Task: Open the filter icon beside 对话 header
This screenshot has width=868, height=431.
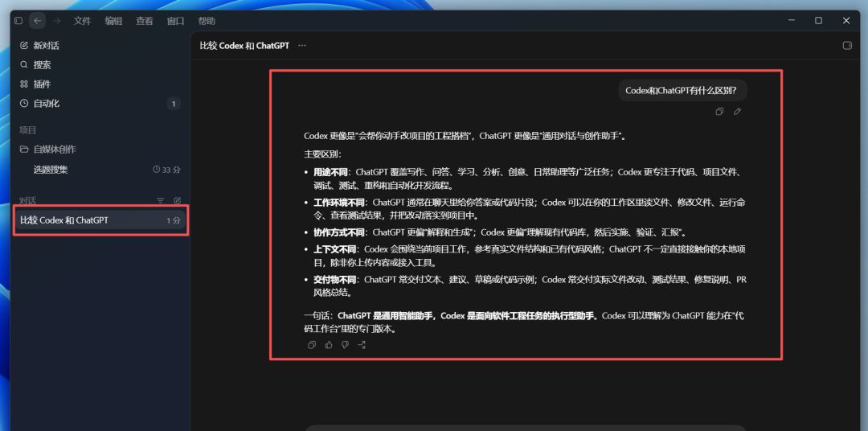Action: coord(161,200)
